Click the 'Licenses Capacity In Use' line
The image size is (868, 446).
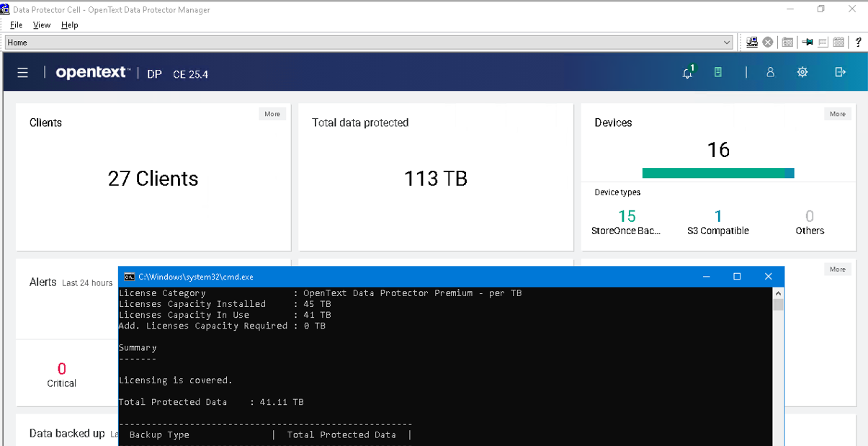(225, 315)
